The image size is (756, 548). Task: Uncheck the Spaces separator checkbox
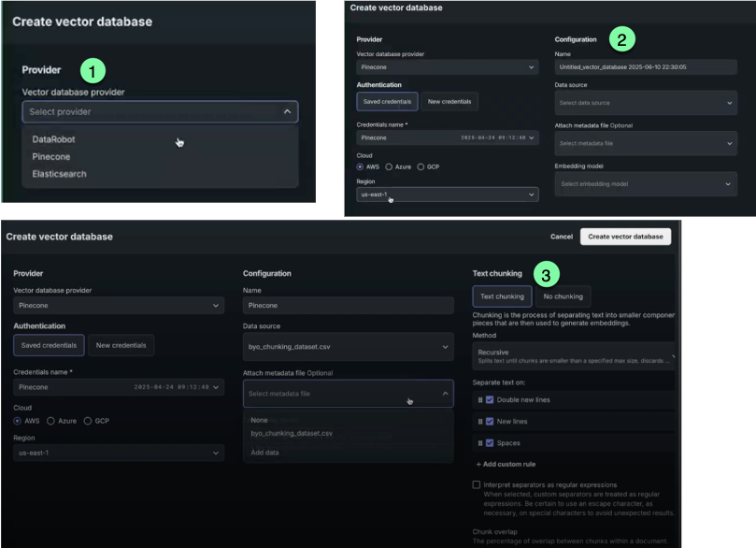click(x=491, y=442)
